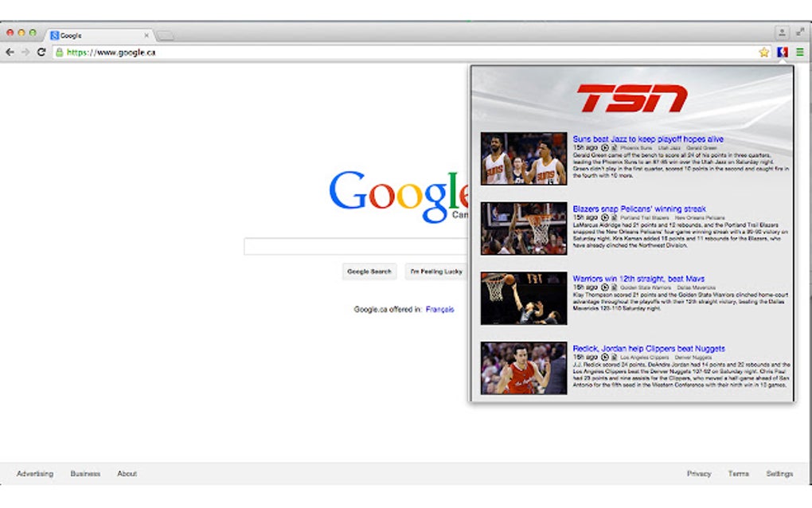Expand the browser profile control at top right

[x=781, y=34]
